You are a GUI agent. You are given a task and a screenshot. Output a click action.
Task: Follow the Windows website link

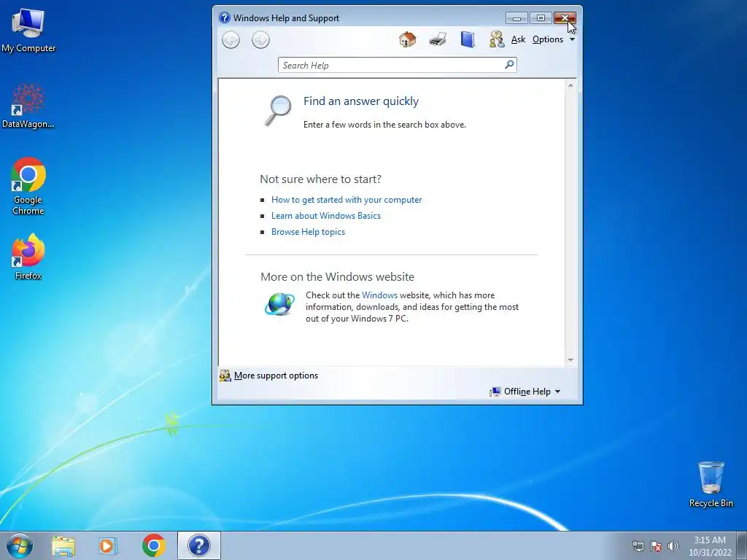pos(379,295)
